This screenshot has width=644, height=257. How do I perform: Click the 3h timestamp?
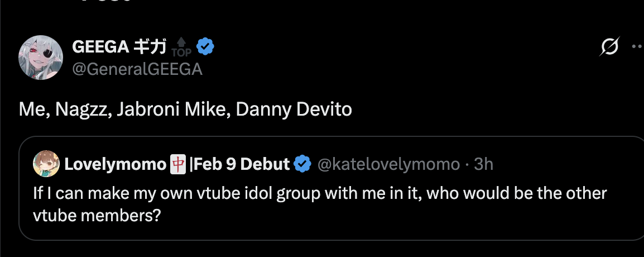tap(483, 164)
